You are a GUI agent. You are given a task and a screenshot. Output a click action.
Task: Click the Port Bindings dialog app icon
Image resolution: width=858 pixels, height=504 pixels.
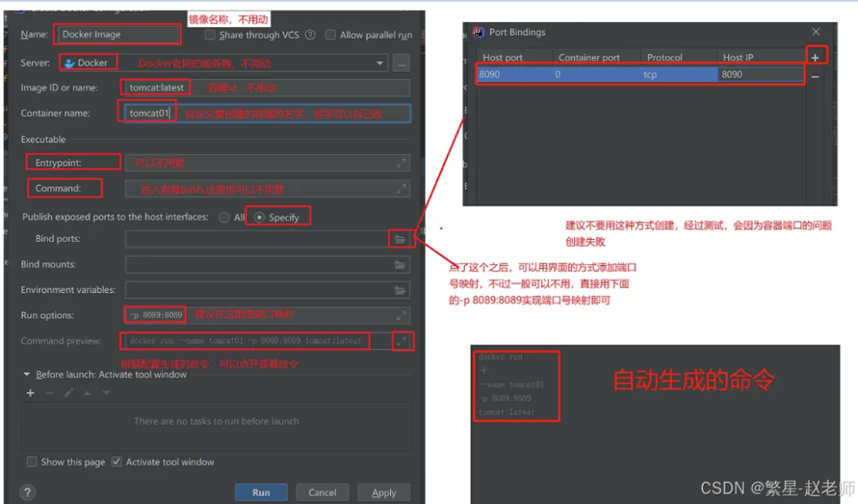pyautogui.click(x=478, y=33)
